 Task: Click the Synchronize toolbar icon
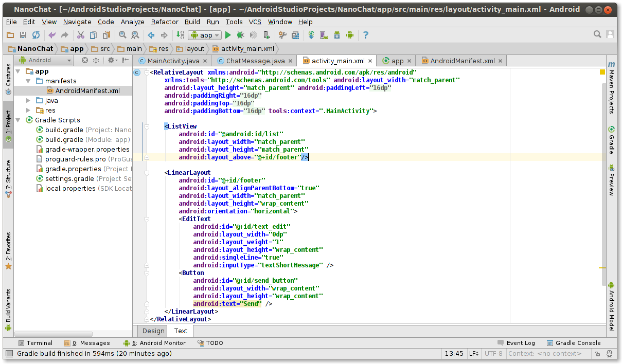pos(36,35)
